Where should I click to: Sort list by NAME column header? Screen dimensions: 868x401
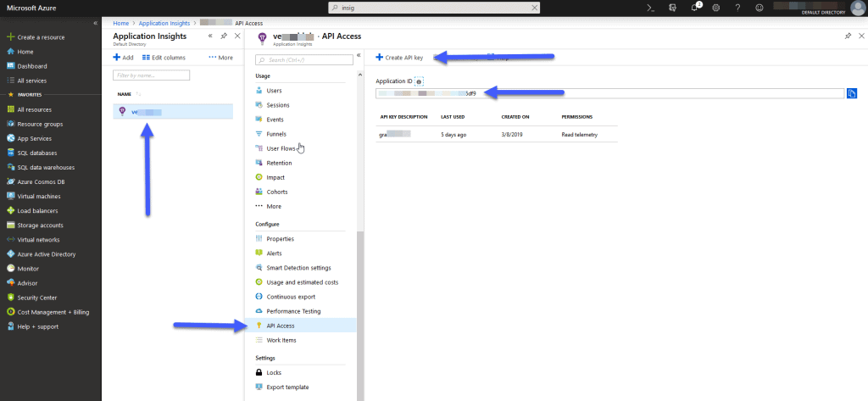(124, 93)
